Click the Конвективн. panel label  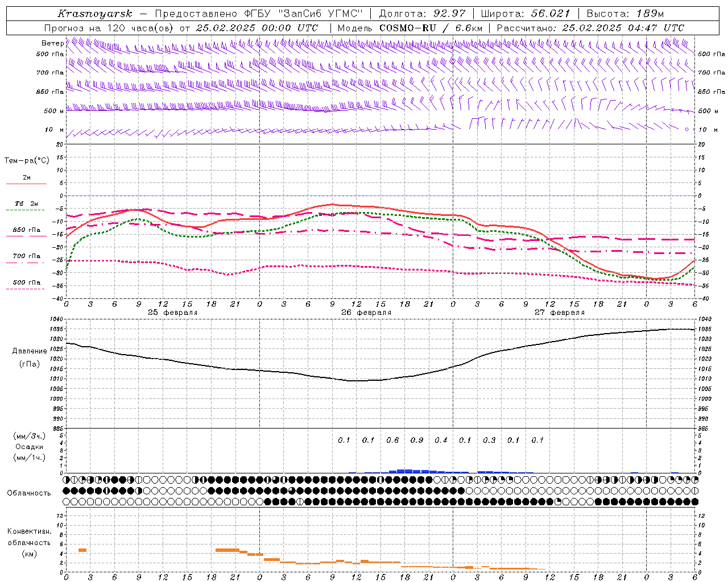click(29, 531)
